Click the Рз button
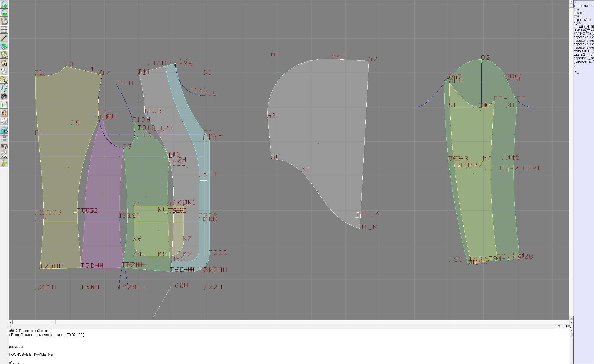The height and width of the screenshot is (364, 594). tap(558, 326)
